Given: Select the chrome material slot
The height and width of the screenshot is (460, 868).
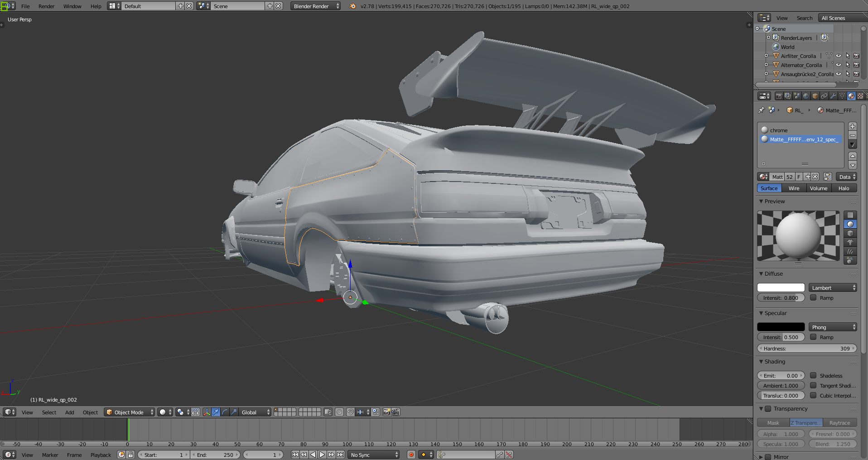Looking at the screenshot, I should pyautogui.click(x=779, y=130).
